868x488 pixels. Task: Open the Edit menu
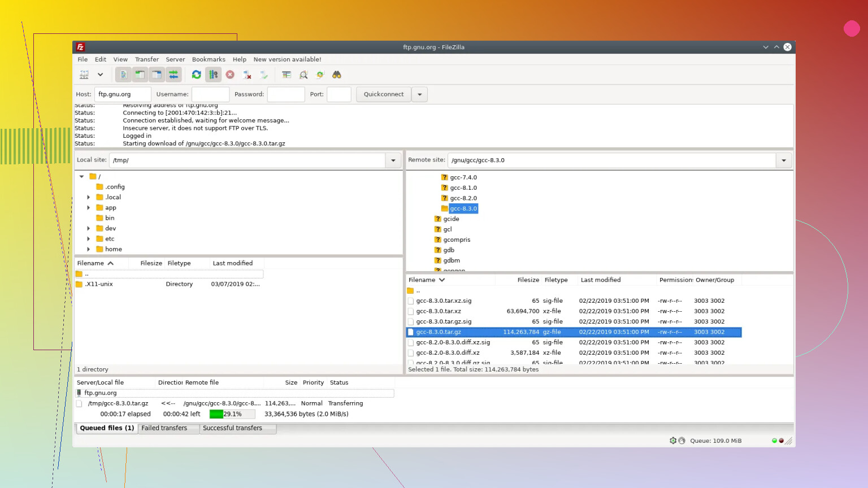(101, 59)
